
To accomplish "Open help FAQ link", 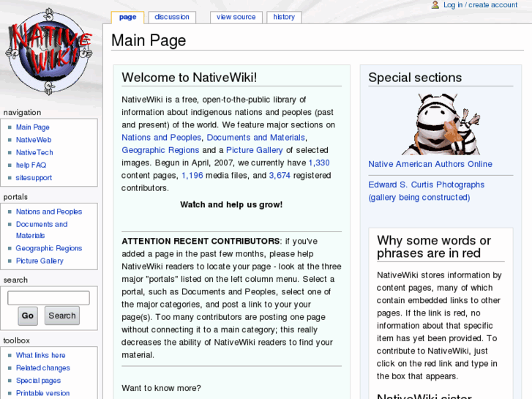I will (x=31, y=165).
